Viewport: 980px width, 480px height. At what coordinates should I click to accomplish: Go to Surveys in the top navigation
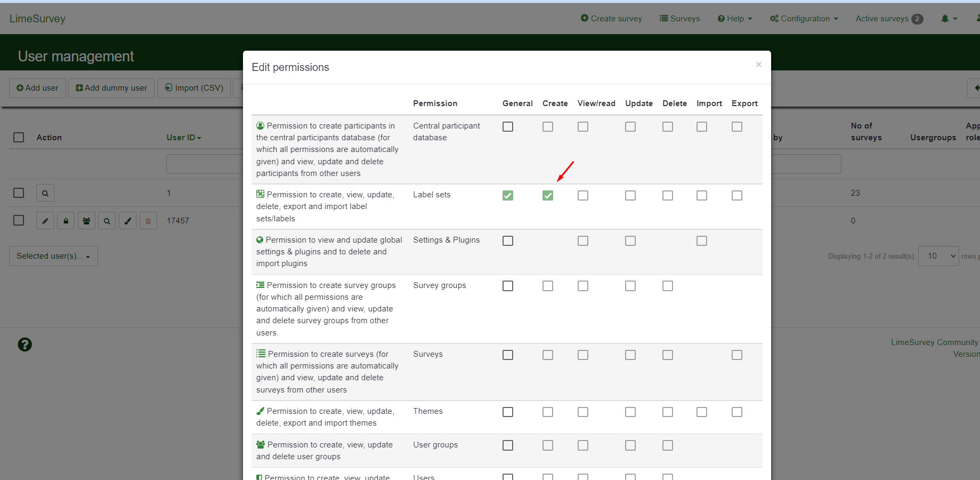point(680,19)
